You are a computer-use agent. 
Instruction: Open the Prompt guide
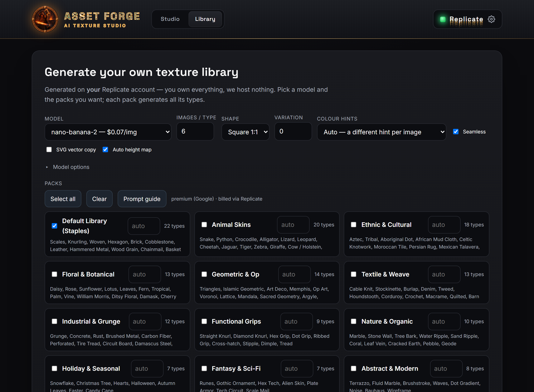tap(142, 199)
